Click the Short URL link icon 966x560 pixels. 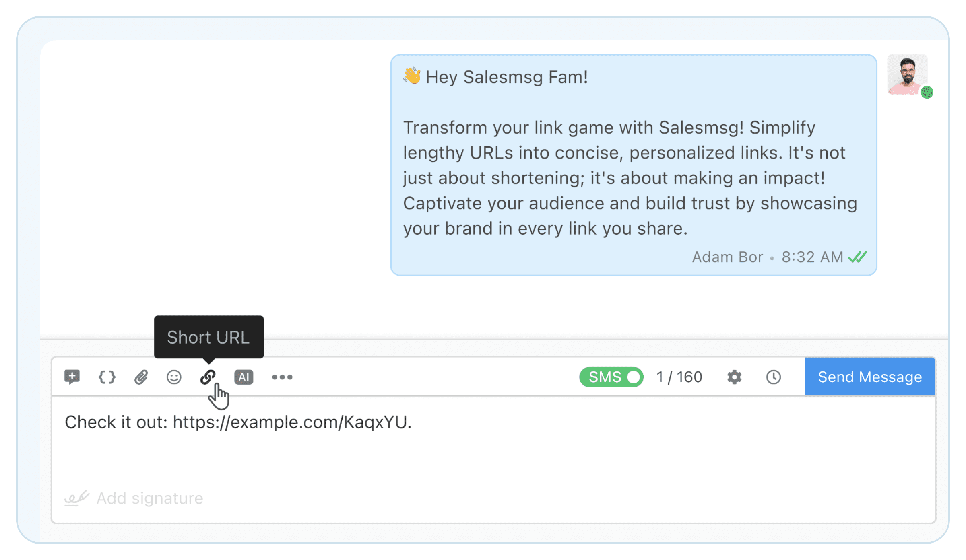coord(208,377)
